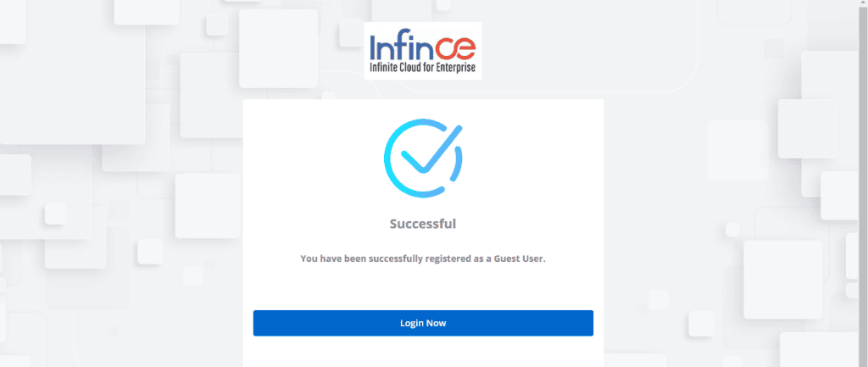This screenshot has height=367, width=868.
Task: Click the word 'Enterprise' in the logo tagline
Action: click(x=457, y=70)
